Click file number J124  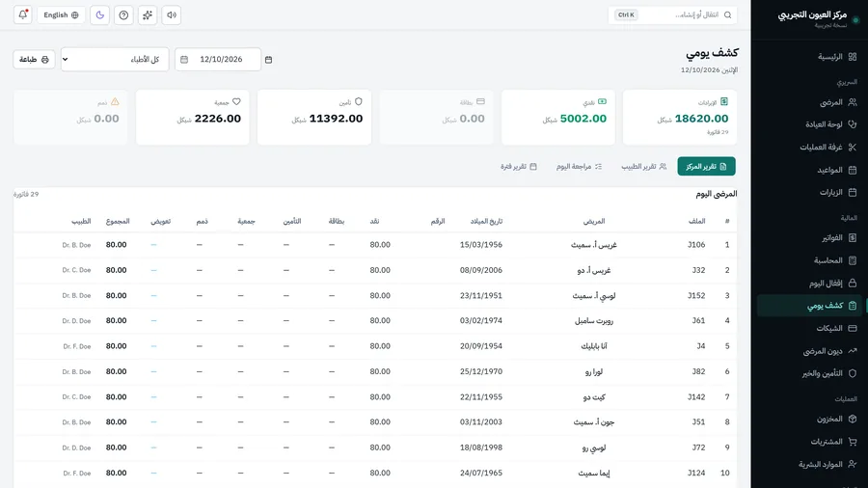696,474
